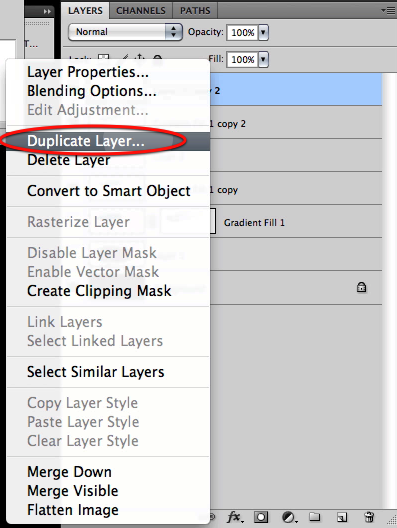Select Convert to Smart Object
Viewport: 397px width, 528px height.
click(x=108, y=191)
